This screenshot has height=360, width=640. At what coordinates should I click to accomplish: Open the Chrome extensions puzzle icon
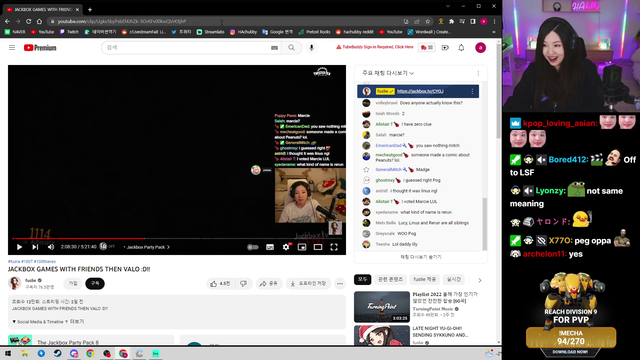[451, 21]
